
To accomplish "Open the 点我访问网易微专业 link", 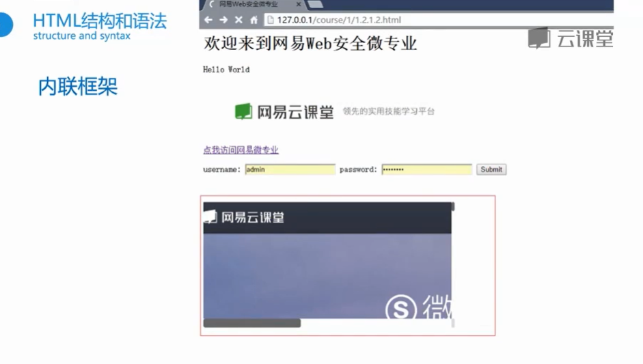I will click(x=241, y=150).
